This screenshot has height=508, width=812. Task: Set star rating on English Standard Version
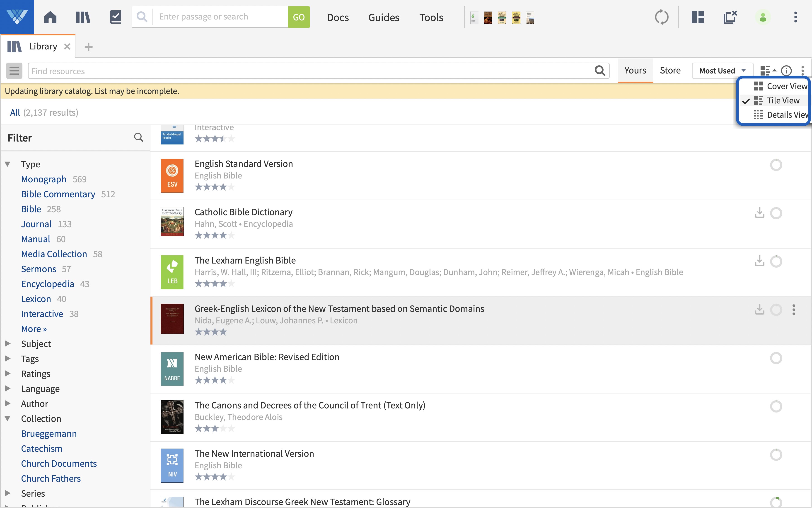(215, 187)
